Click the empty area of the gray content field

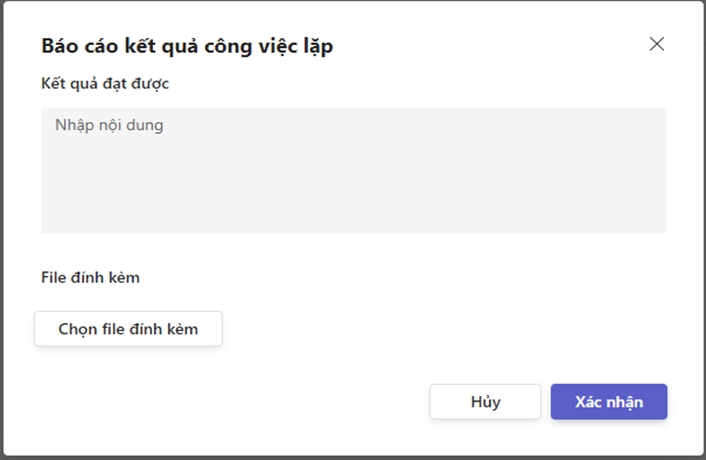coord(400,190)
